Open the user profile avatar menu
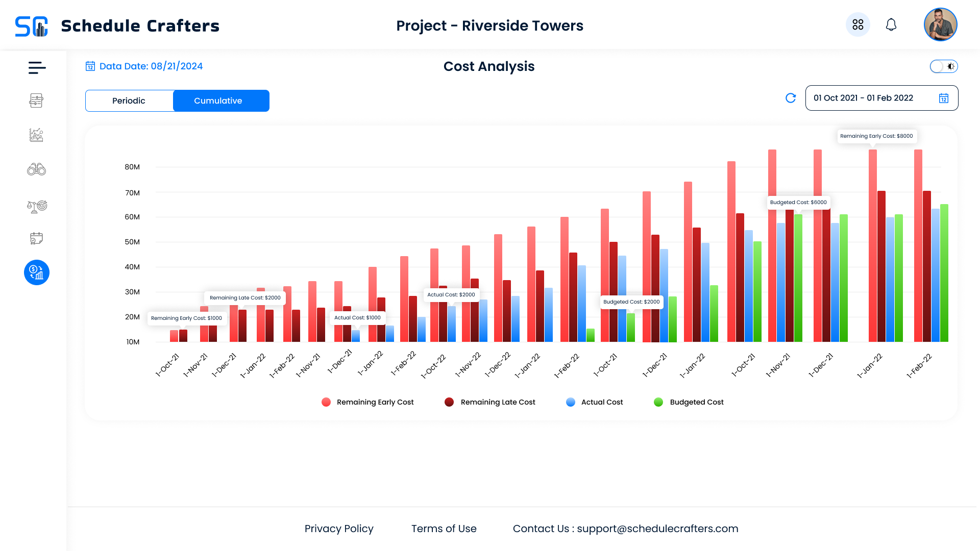The width and height of the screenshot is (980, 551). [x=940, y=24]
